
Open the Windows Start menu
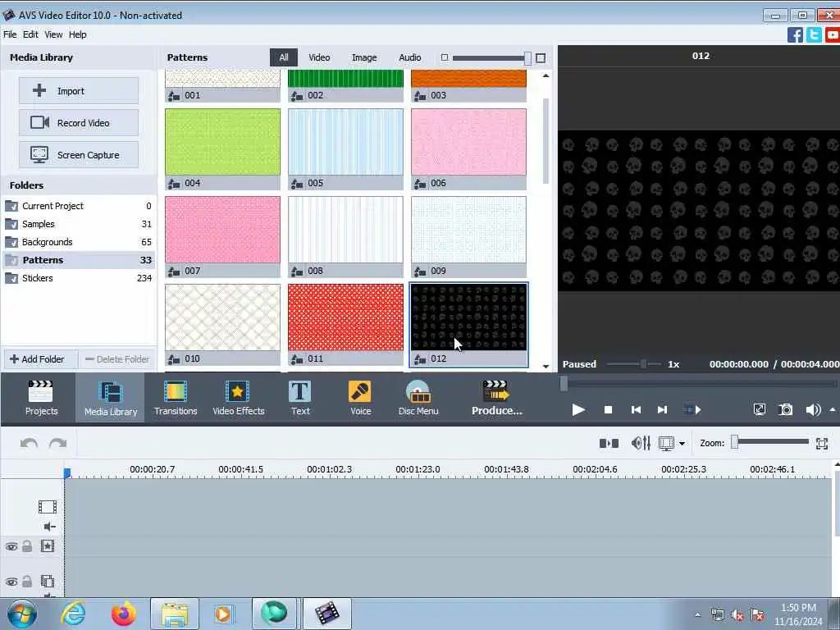tap(22, 614)
